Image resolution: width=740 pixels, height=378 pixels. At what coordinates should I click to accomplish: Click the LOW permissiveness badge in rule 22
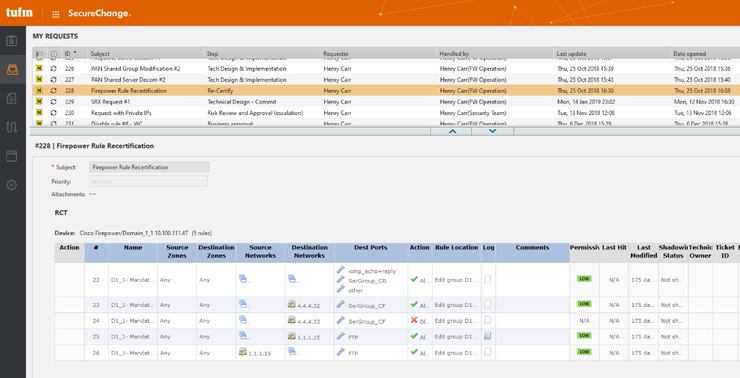(584, 279)
